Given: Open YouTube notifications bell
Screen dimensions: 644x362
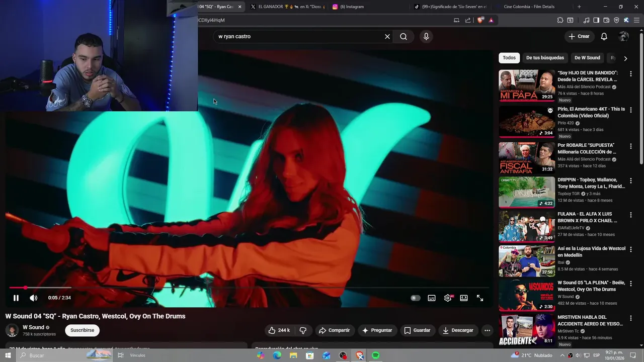Looking at the screenshot, I should pyautogui.click(x=604, y=36).
